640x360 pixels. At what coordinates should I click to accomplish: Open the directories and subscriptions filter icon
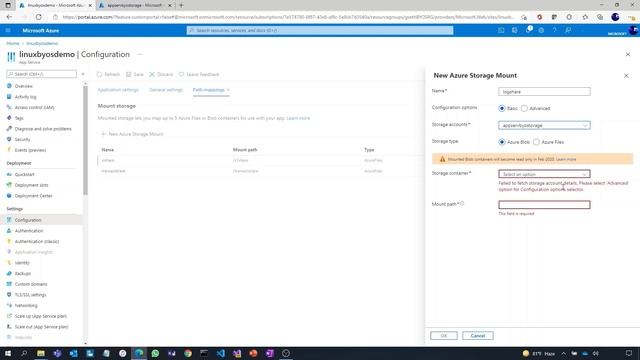coord(514,30)
